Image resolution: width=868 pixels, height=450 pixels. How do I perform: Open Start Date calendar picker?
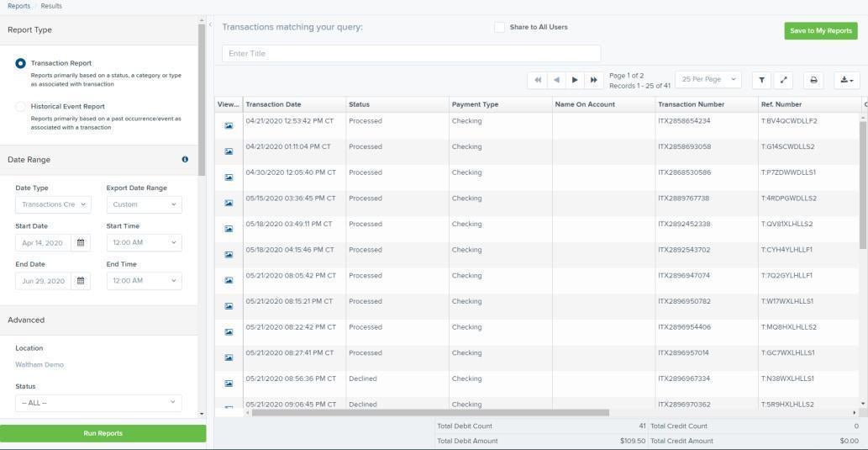pyautogui.click(x=81, y=243)
